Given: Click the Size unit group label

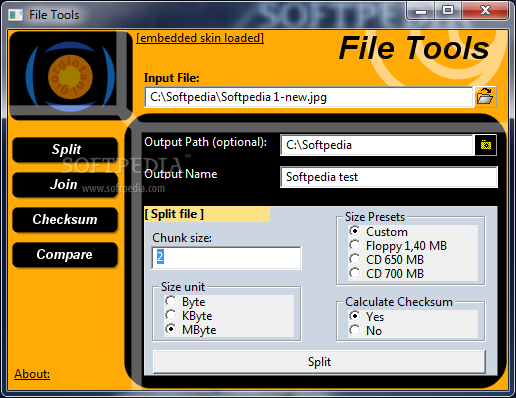Looking at the screenshot, I should coord(183,287).
